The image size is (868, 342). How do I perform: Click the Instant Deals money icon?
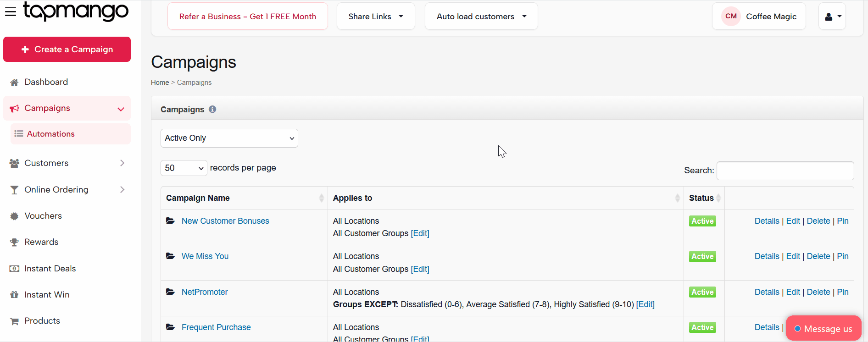(x=14, y=269)
